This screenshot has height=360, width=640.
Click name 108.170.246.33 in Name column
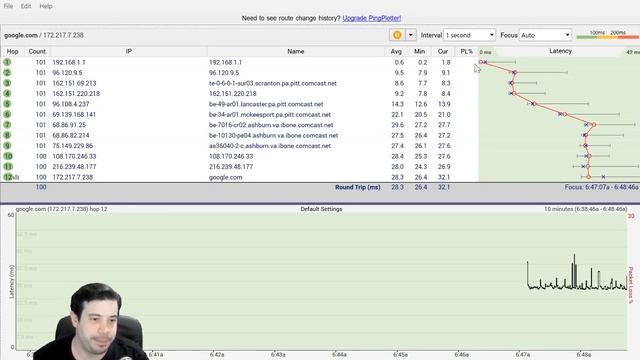[231, 156]
